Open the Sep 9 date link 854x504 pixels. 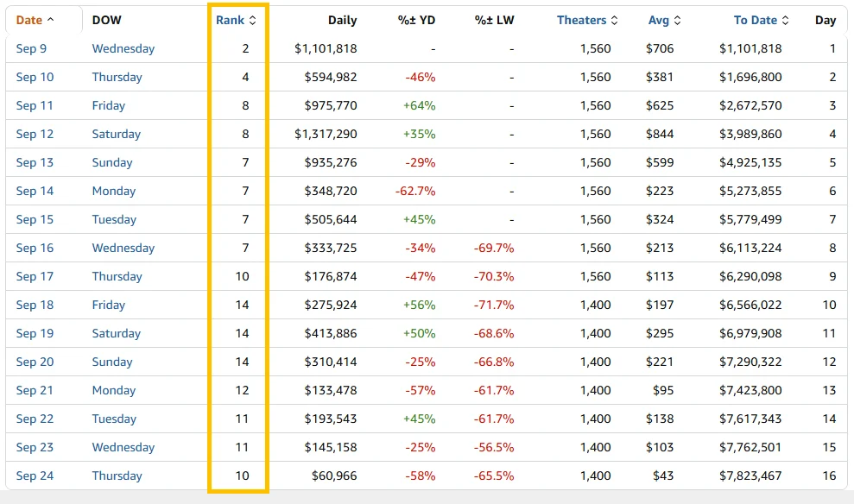31,48
